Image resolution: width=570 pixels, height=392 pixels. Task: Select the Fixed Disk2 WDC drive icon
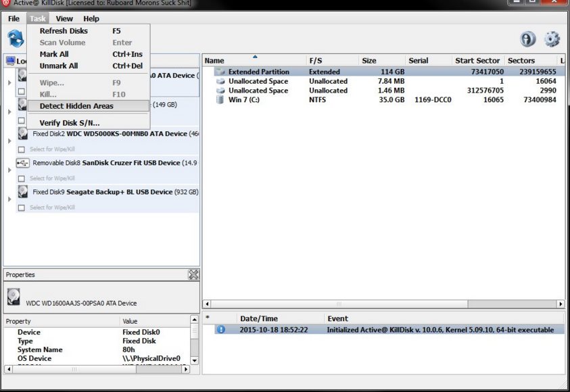point(23,134)
